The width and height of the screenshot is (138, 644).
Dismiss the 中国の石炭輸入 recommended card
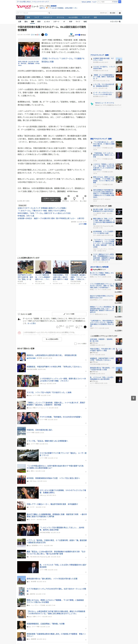[68, 283]
